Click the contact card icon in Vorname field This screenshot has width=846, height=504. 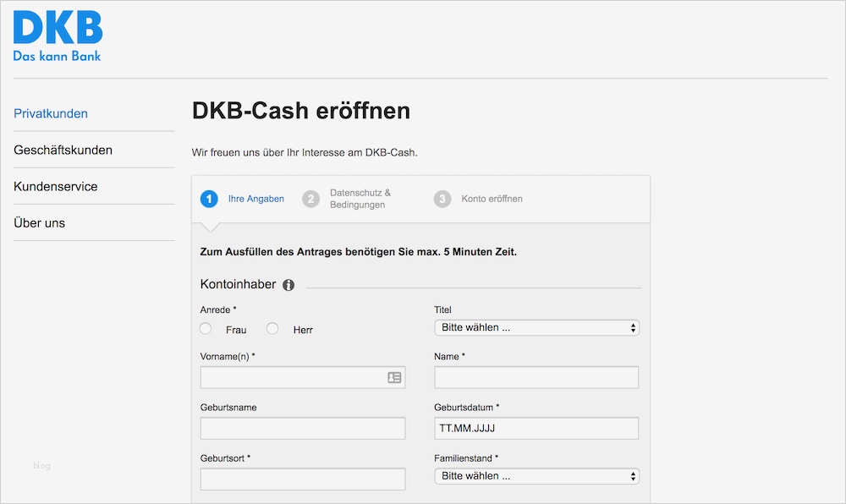tap(394, 377)
